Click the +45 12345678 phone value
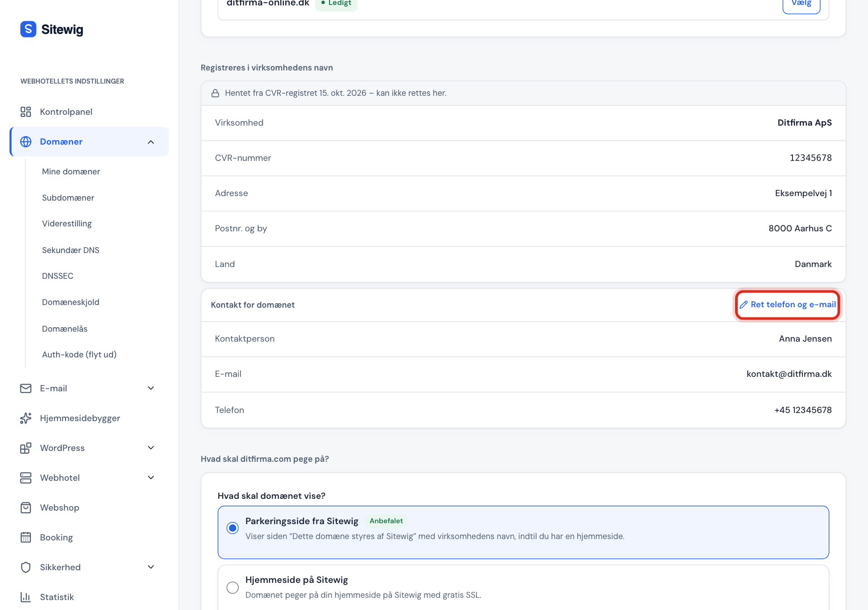 pyautogui.click(x=803, y=410)
